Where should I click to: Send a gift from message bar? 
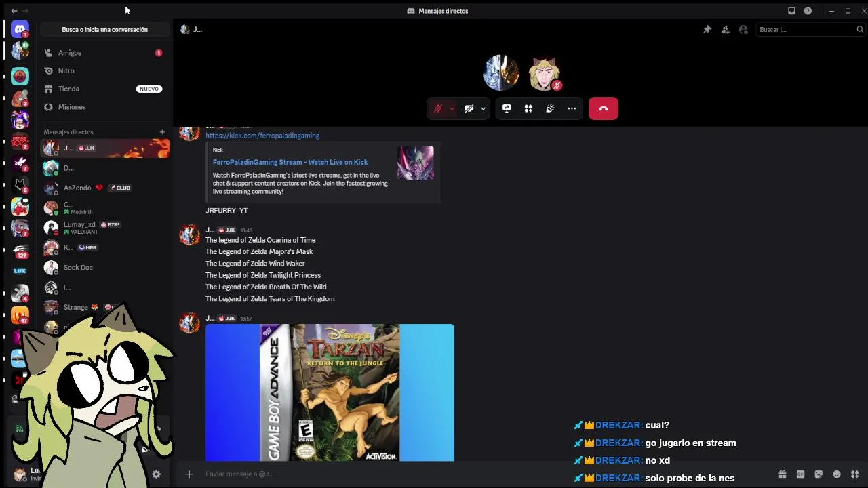(x=782, y=474)
